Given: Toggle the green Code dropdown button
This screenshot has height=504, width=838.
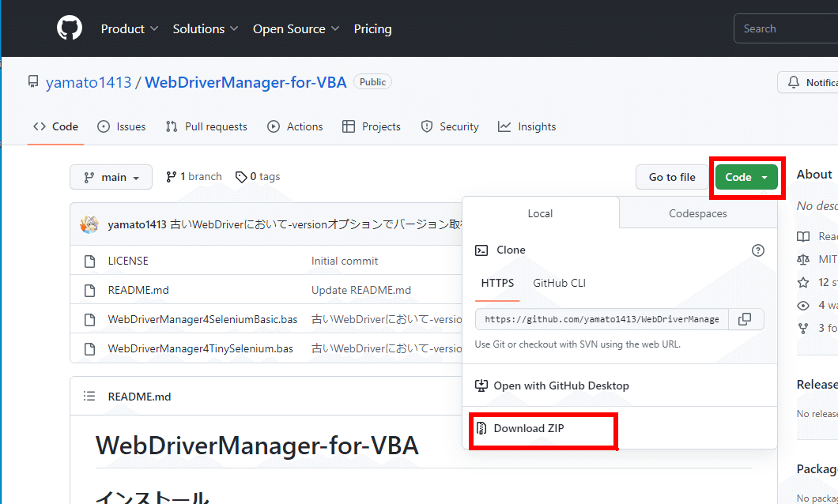Looking at the screenshot, I should (x=746, y=177).
